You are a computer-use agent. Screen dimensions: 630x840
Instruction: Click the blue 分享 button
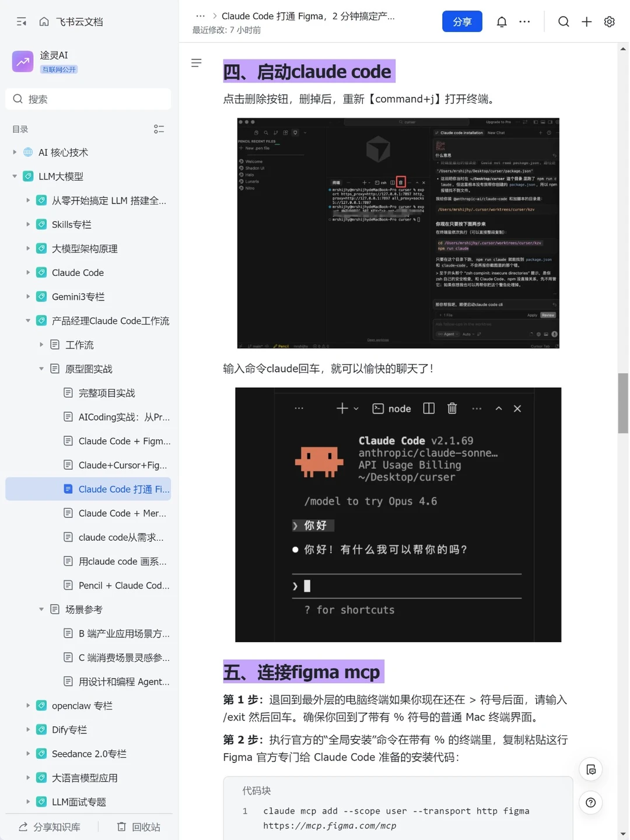tap(462, 22)
